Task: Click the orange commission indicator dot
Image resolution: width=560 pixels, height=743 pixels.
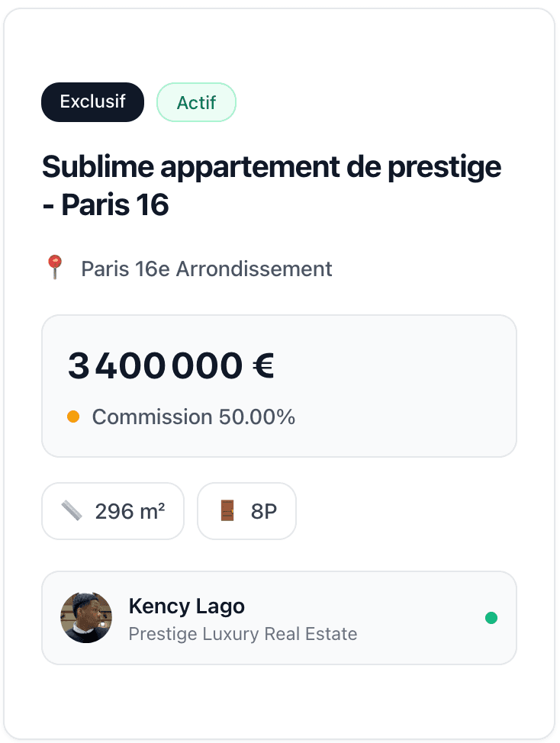Action: point(73,417)
